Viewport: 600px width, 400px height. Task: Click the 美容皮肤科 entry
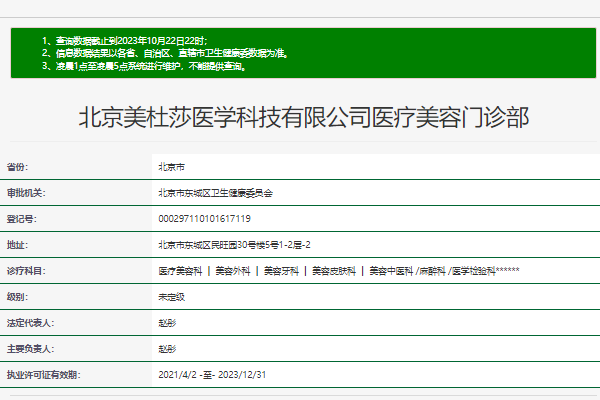334,271
